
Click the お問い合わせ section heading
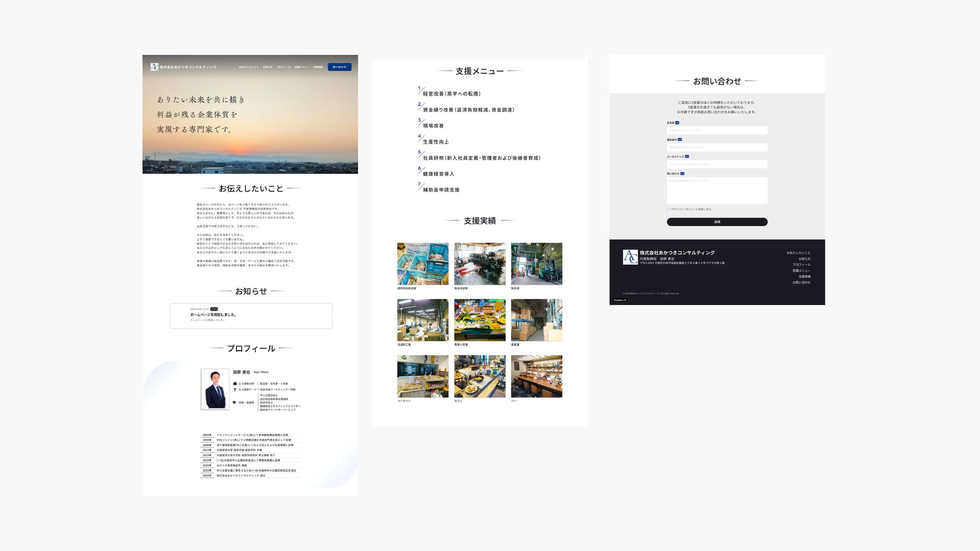pyautogui.click(x=717, y=81)
